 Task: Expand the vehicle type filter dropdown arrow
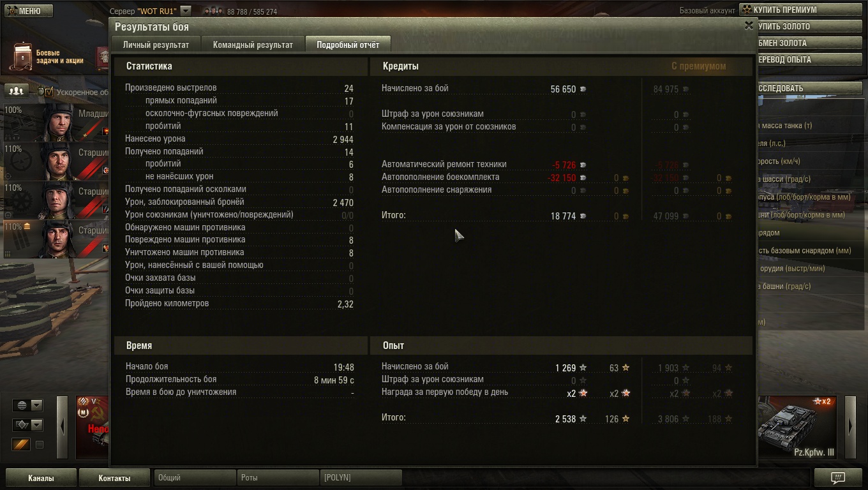tap(36, 425)
